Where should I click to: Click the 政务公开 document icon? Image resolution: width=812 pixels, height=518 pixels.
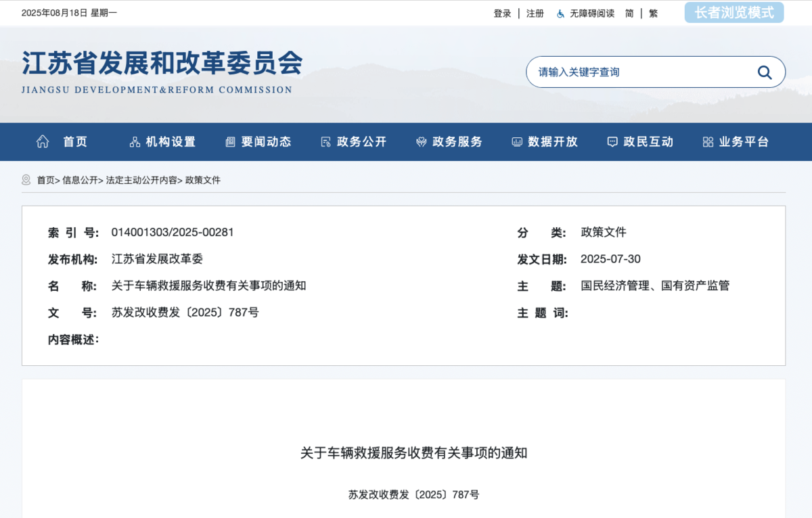point(325,142)
